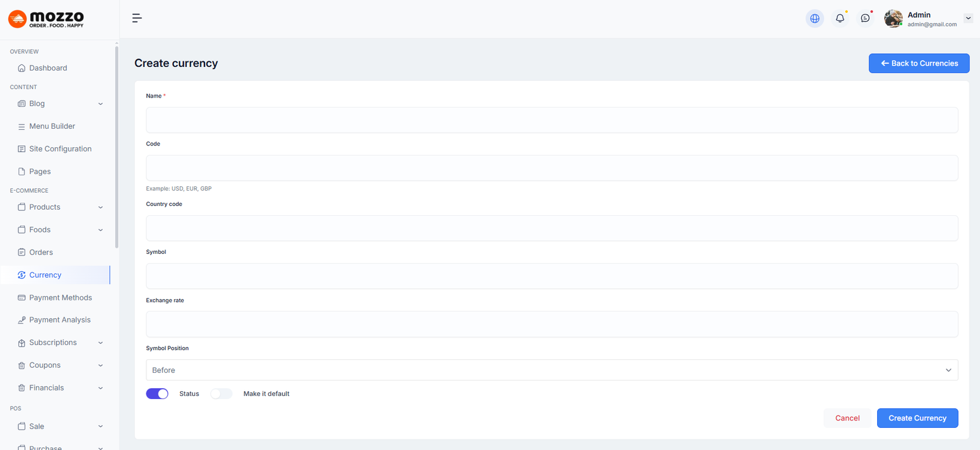The width and height of the screenshot is (980, 450).
Task: Go to Payment Methods menu item
Action: tap(60, 298)
